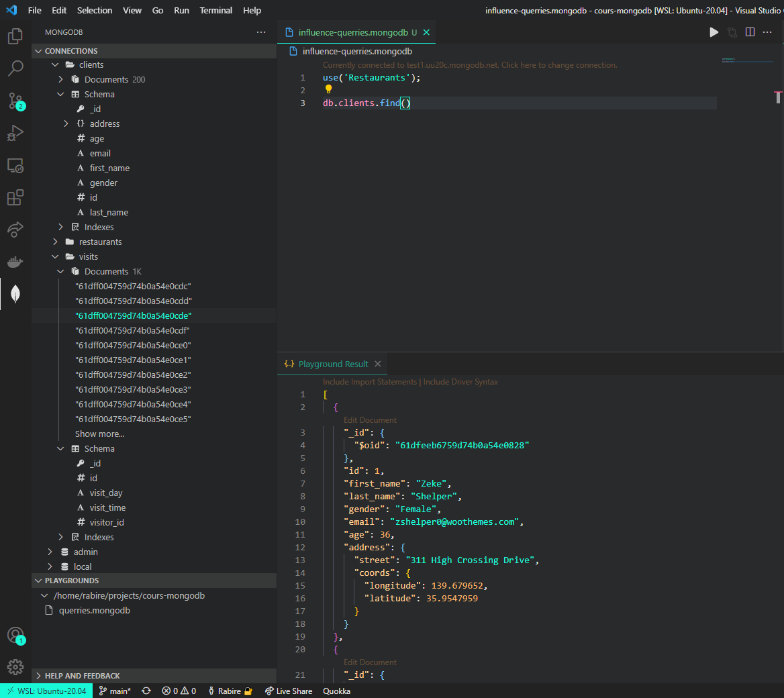Viewport: 784px width, 698px height.
Task: Open the Go menu
Action: 158,11
